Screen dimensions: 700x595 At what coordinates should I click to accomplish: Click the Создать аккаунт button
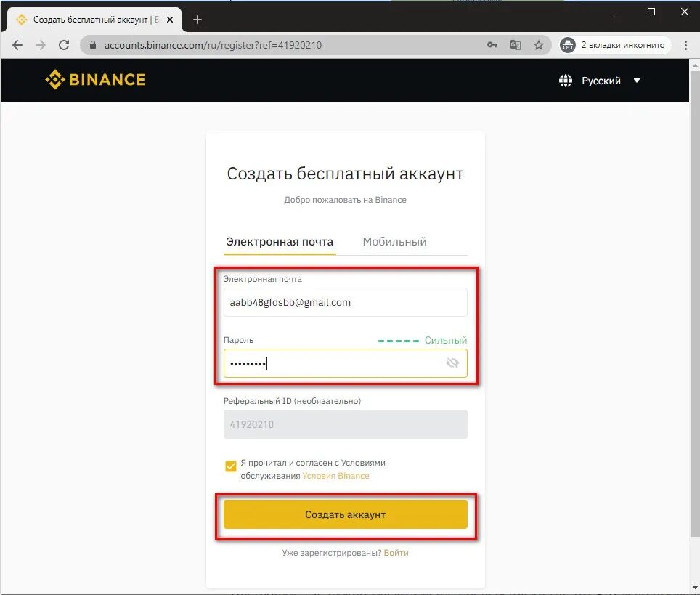tap(345, 514)
